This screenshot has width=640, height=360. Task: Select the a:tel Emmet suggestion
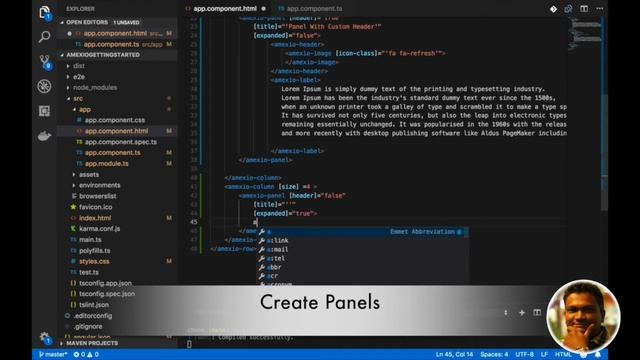[x=362, y=259]
